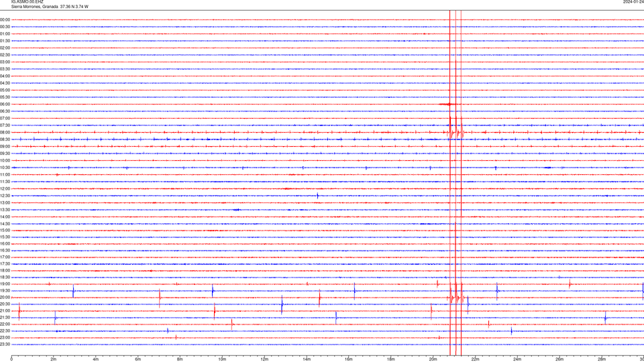Pick the 06:30 trace label
The image size is (644, 362).
point(5,111)
